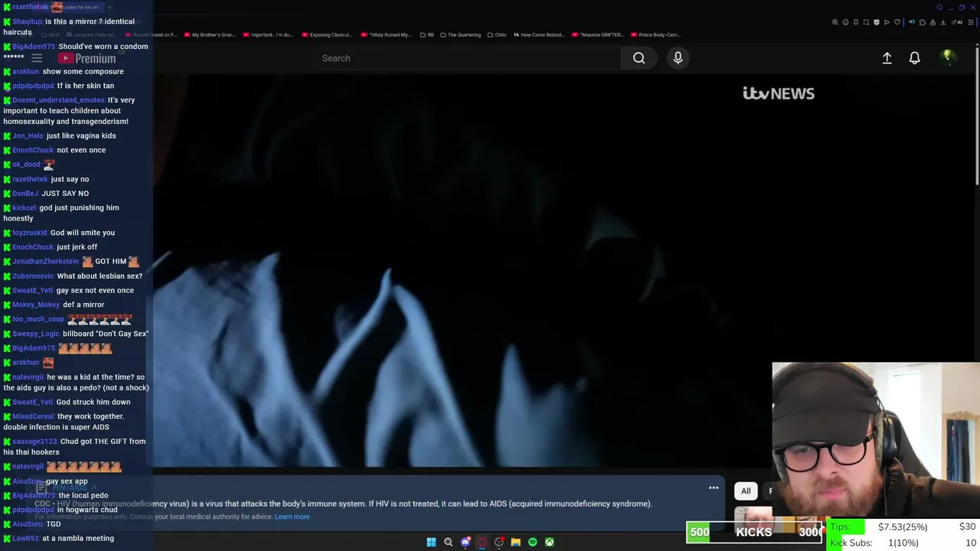Open the account avatar menu

[948, 57]
